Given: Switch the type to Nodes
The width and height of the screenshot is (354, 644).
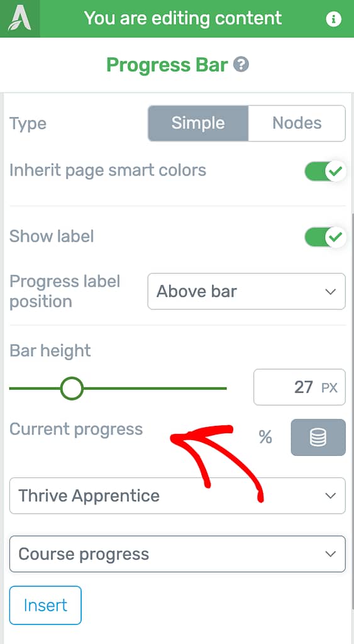Looking at the screenshot, I should click(x=297, y=123).
